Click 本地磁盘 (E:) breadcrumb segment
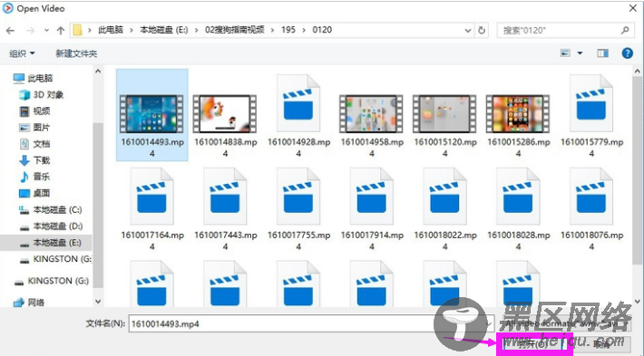 163,30
